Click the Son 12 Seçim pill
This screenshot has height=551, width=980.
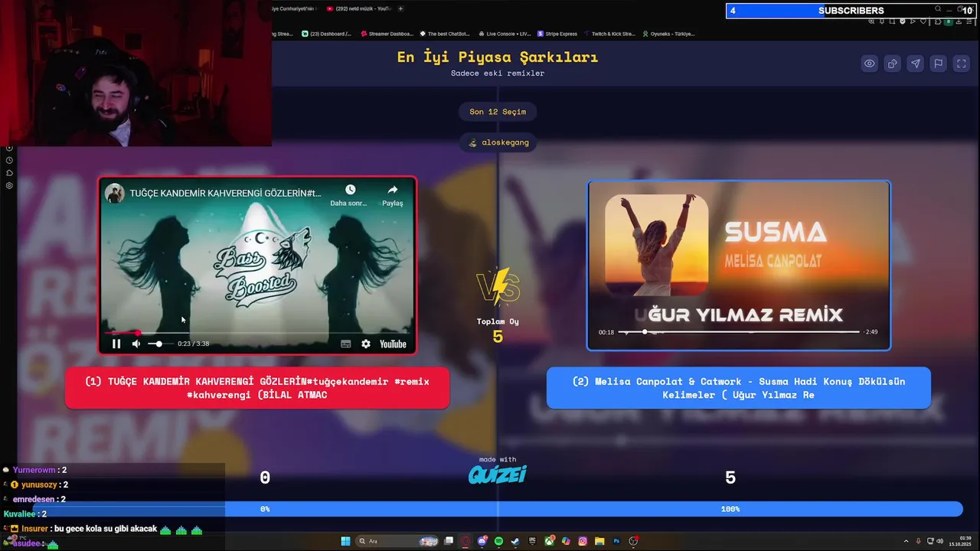point(498,112)
